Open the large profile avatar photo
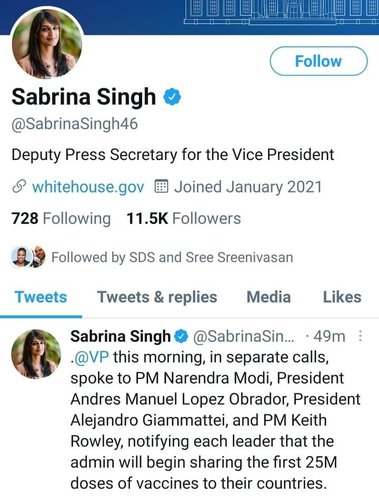The image size is (379, 500). click(47, 44)
